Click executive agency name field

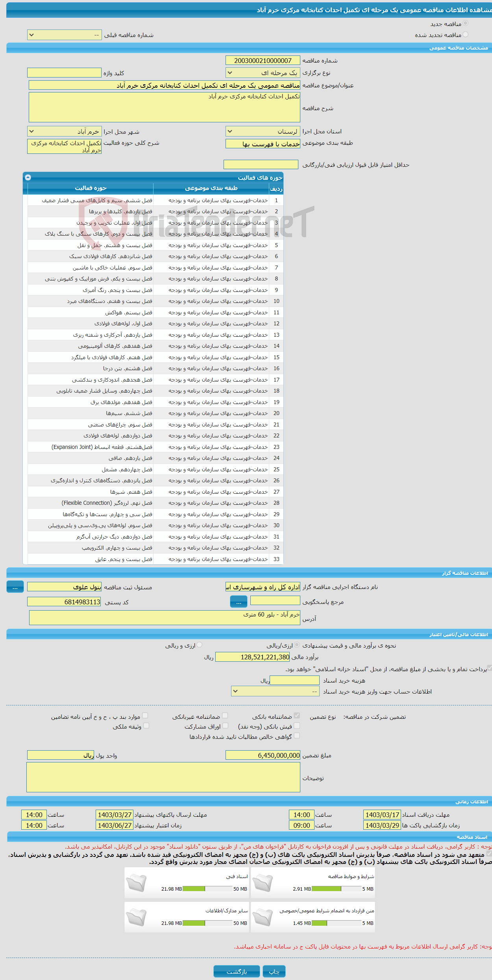(263, 587)
